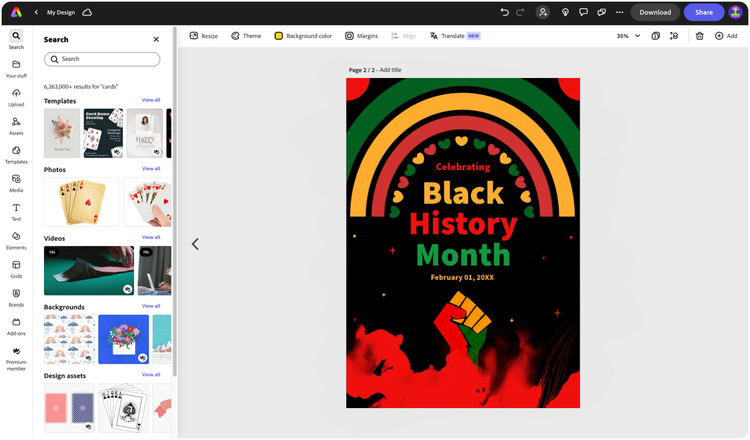This screenshot has height=440, width=750.
Task: Delete page using trash icon
Action: pyautogui.click(x=699, y=36)
